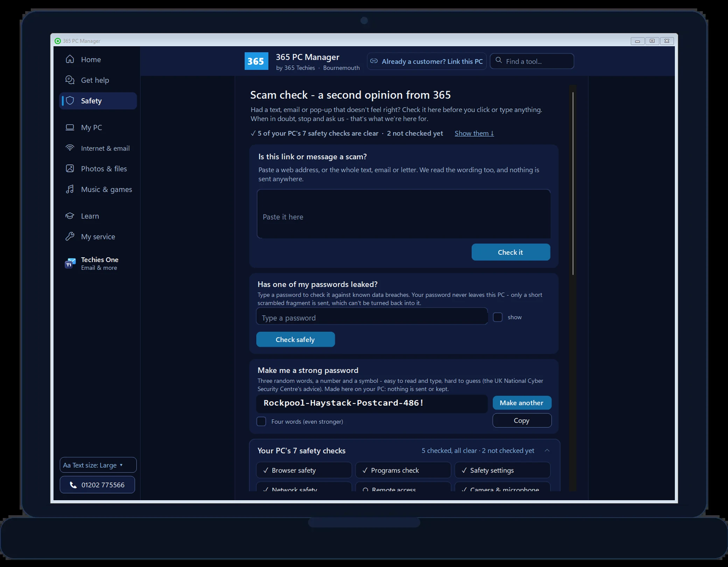
Task: Click the Check it button
Action: (x=511, y=252)
